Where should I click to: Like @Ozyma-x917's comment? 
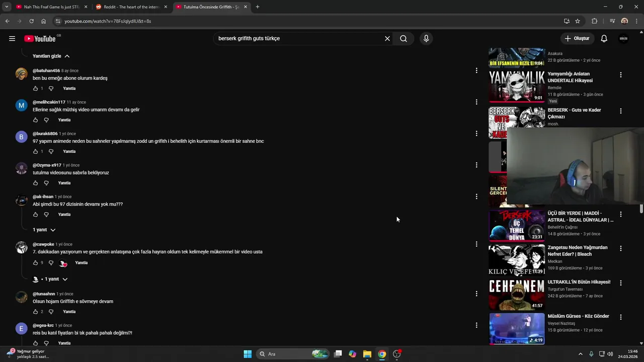pyautogui.click(x=35, y=183)
